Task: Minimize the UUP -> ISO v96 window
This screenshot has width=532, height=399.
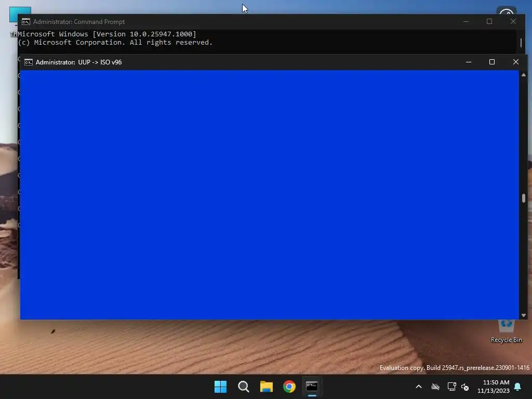Action: 469,62
